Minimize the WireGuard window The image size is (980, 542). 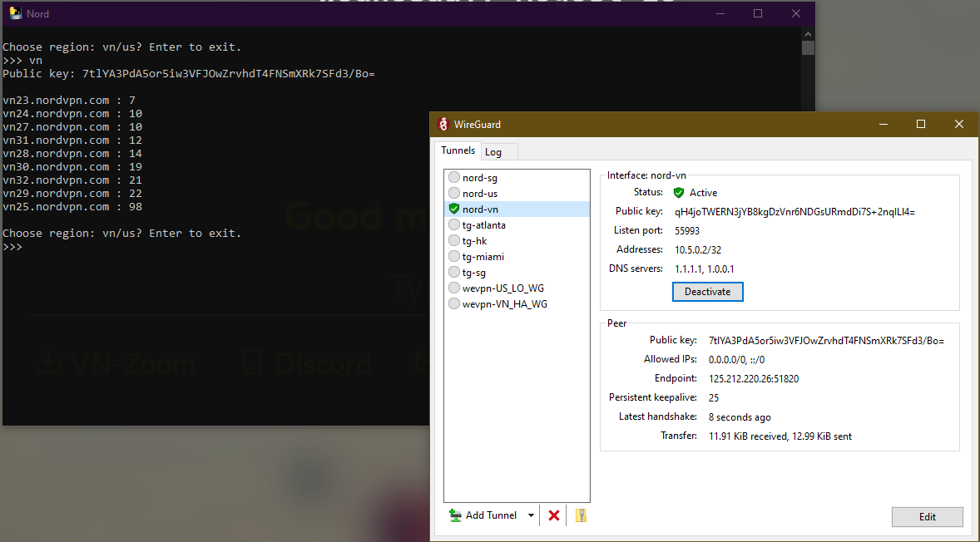(x=883, y=124)
